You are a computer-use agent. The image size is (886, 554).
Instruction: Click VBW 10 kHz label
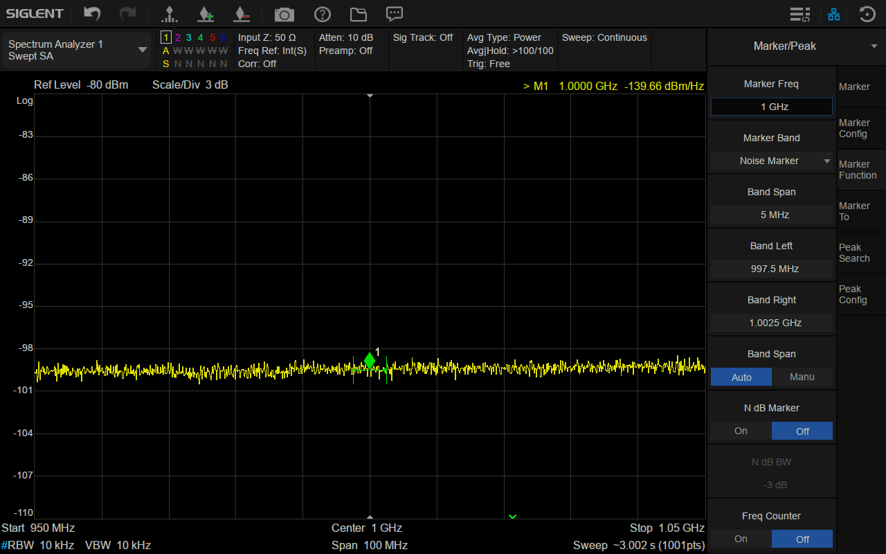118,546
